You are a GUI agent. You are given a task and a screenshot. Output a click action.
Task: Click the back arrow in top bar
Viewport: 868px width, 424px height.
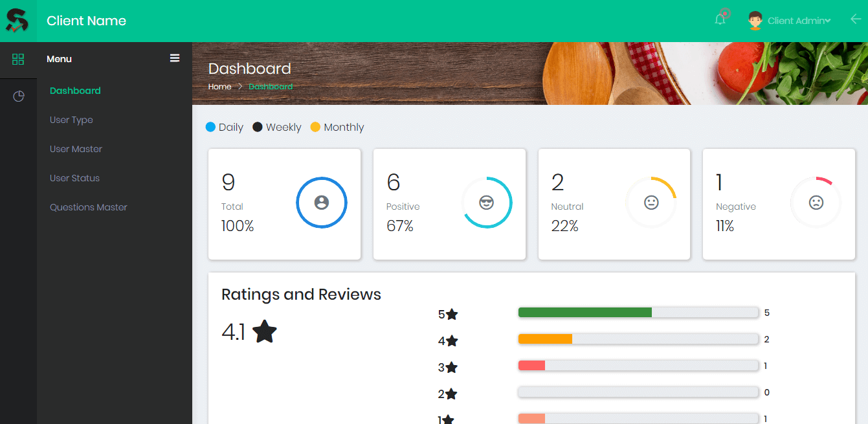pos(856,19)
